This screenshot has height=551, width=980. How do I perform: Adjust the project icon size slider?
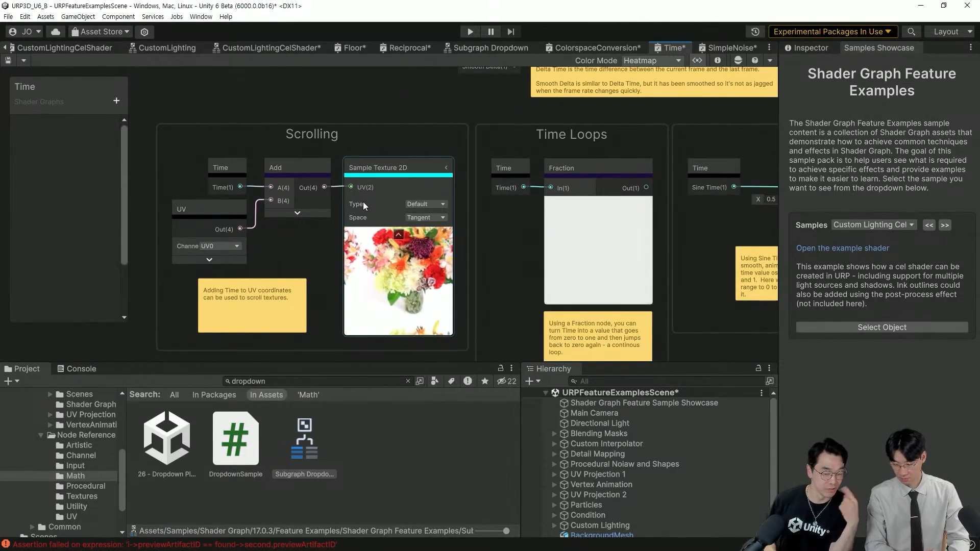pos(506,531)
